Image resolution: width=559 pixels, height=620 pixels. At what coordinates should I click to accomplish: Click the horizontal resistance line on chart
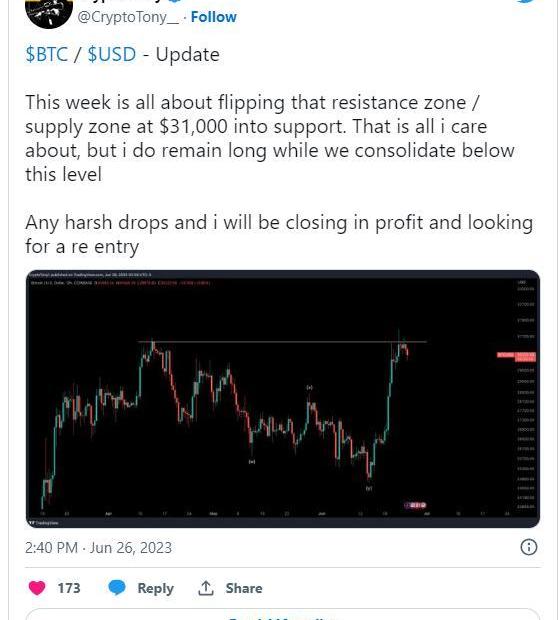coord(282,342)
